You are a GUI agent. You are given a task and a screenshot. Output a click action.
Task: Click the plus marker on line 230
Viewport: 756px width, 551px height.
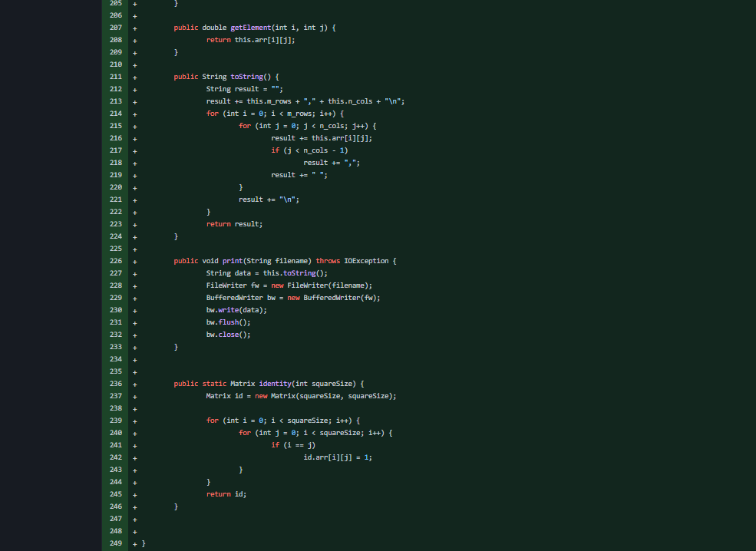(134, 311)
